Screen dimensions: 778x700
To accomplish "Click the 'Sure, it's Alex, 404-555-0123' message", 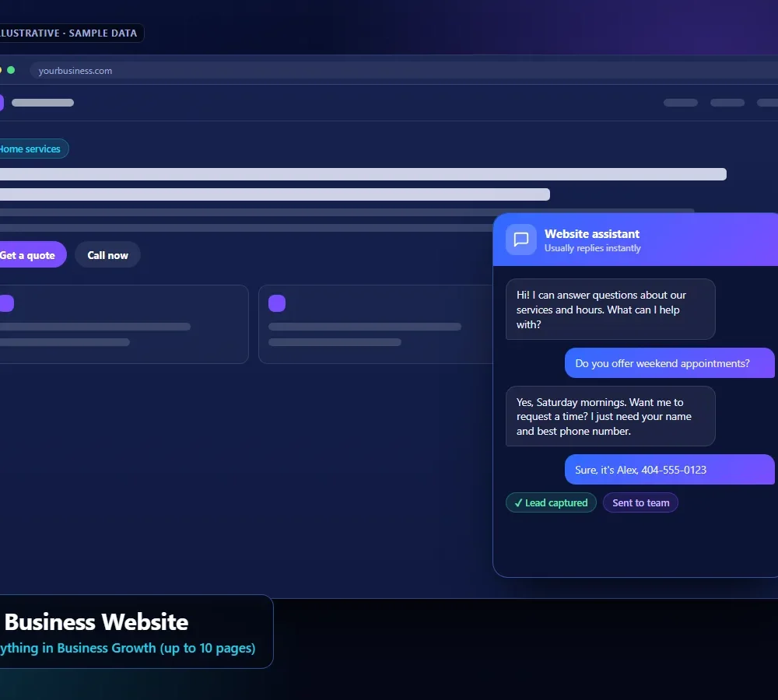I will pyautogui.click(x=669, y=469).
